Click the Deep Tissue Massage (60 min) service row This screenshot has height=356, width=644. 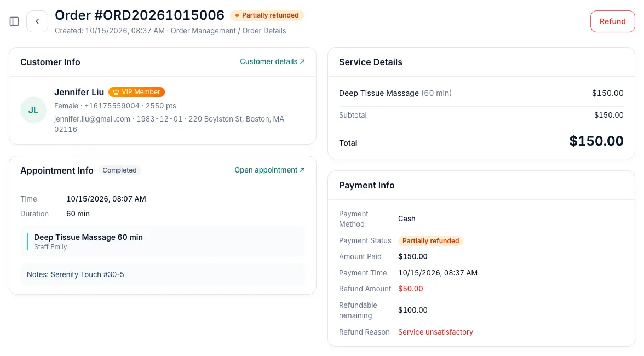click(481, 93)
